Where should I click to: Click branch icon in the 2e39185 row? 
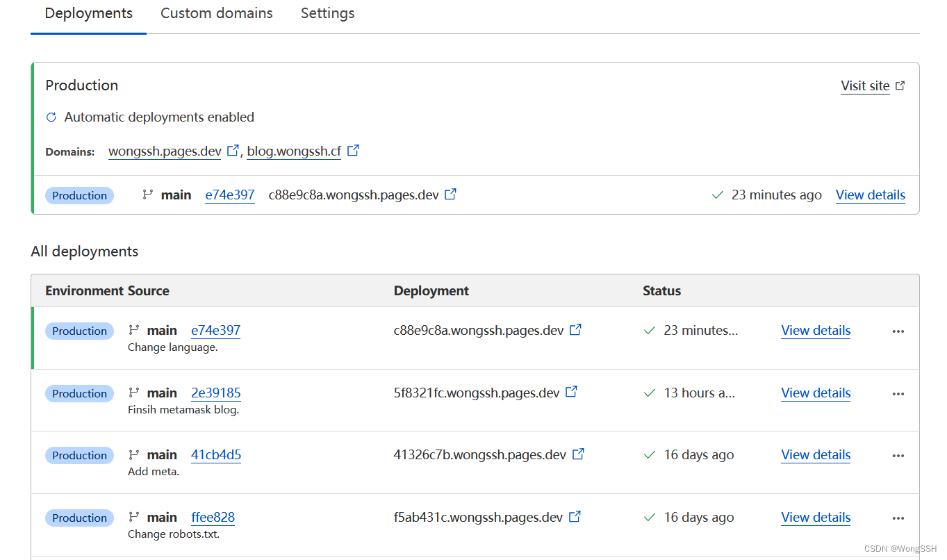(x=134, y=393)
